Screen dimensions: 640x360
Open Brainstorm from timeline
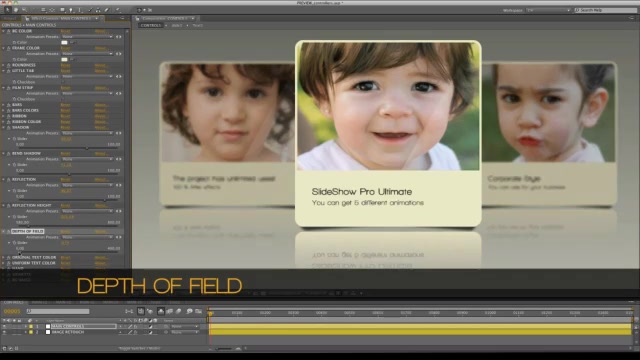click(x=189, y=311)
